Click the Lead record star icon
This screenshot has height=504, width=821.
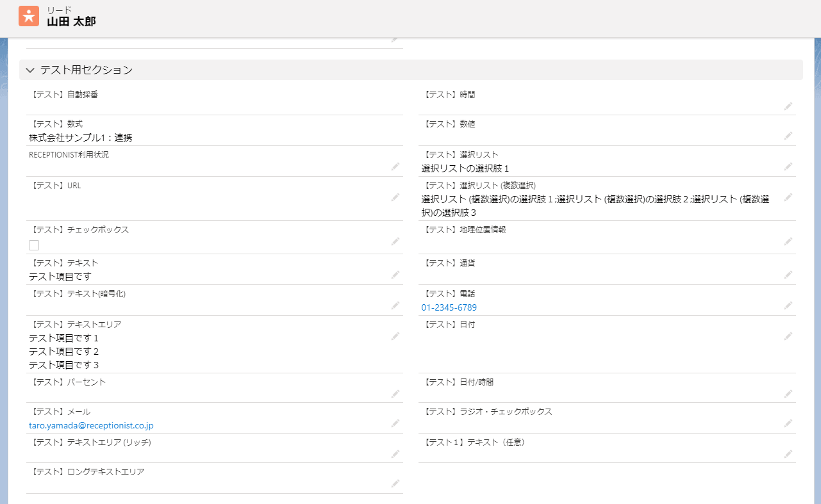point(29,16)
